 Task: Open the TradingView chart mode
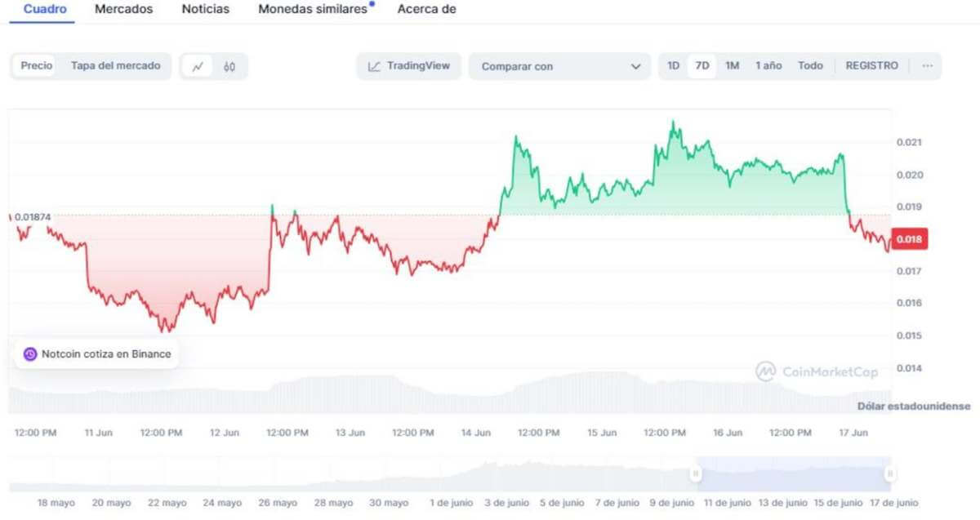coord(407,65)
